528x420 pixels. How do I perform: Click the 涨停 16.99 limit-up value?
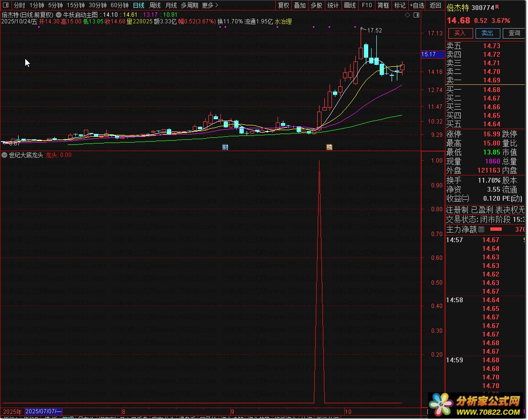pos(492,134)
